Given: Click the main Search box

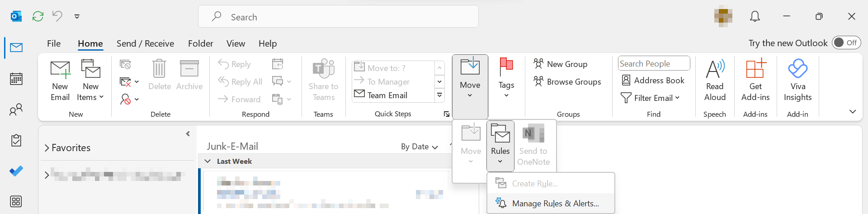Looking at the screenshot, I should click(x=338, y=17).
